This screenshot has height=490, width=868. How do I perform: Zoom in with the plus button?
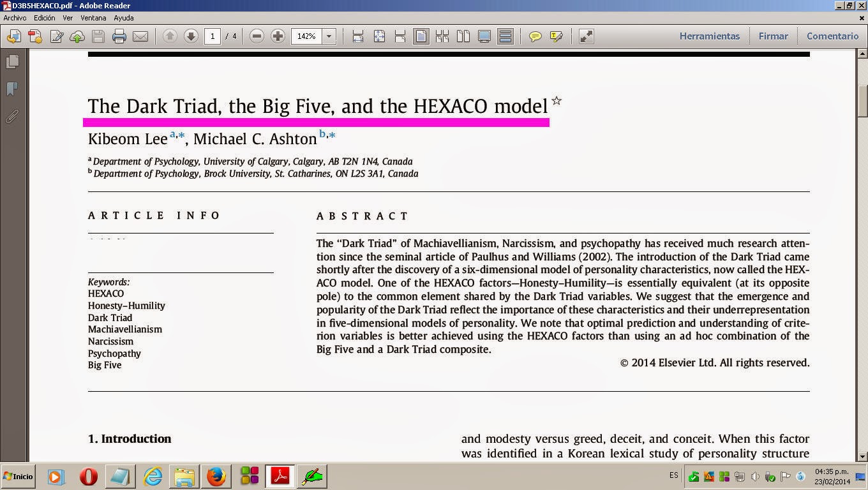tap(278, 36)
